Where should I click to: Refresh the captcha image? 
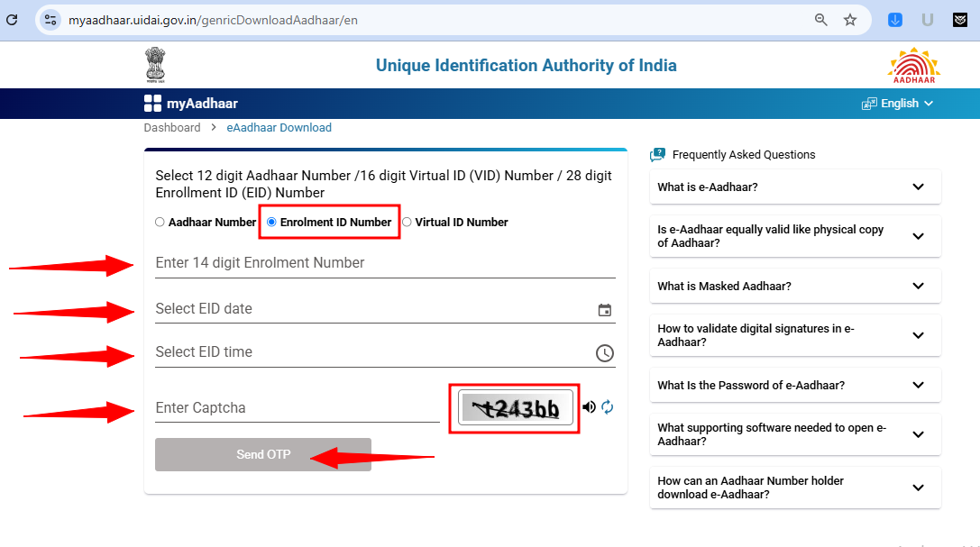pos(608,407)
